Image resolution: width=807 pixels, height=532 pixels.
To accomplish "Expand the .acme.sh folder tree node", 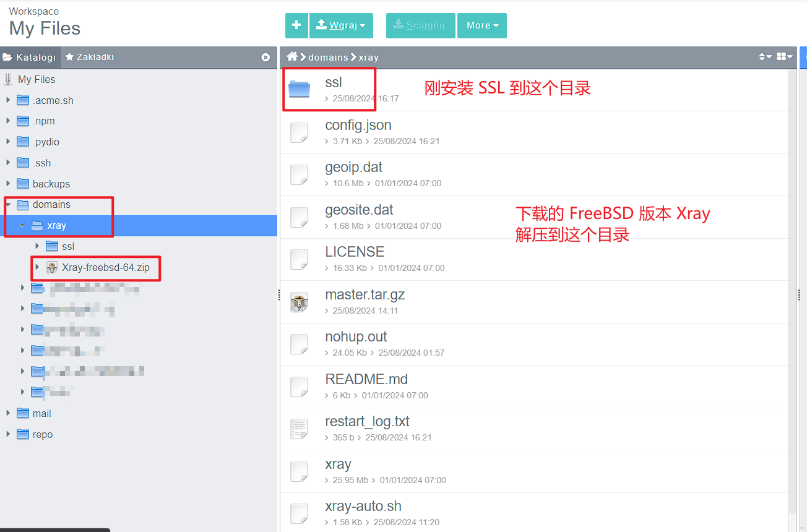I will 8,100.
